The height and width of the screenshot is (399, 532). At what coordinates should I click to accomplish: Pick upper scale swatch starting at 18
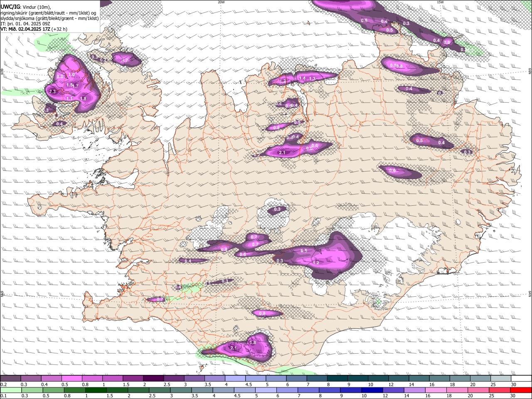click(x=461, y=378)
